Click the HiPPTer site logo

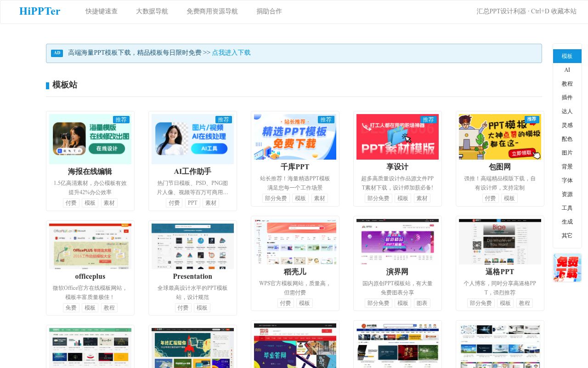click(x=40, y=11)
